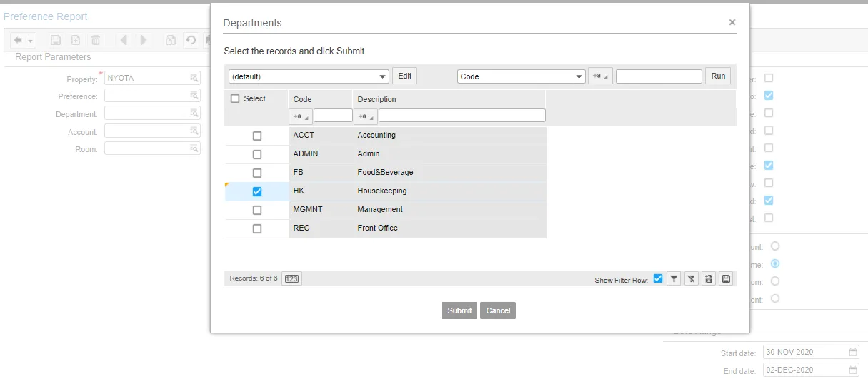Viewport: 868px width, 384px height.
Task: Click the Description column filter input
Action: 462,116
